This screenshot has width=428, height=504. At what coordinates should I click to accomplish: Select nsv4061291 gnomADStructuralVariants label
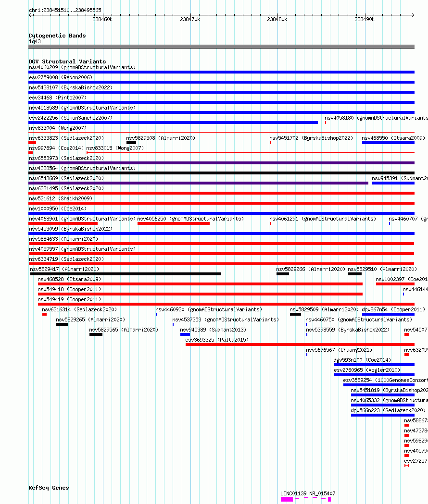323,219
